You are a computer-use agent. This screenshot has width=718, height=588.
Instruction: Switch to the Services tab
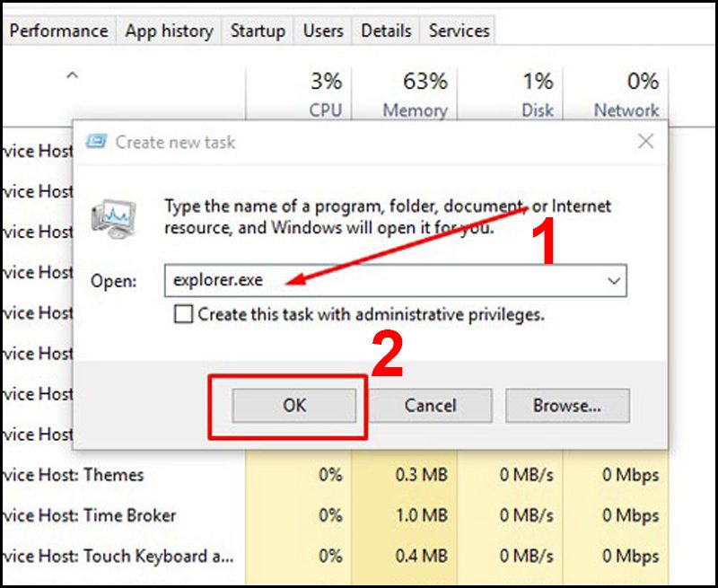tap(459, 31)
